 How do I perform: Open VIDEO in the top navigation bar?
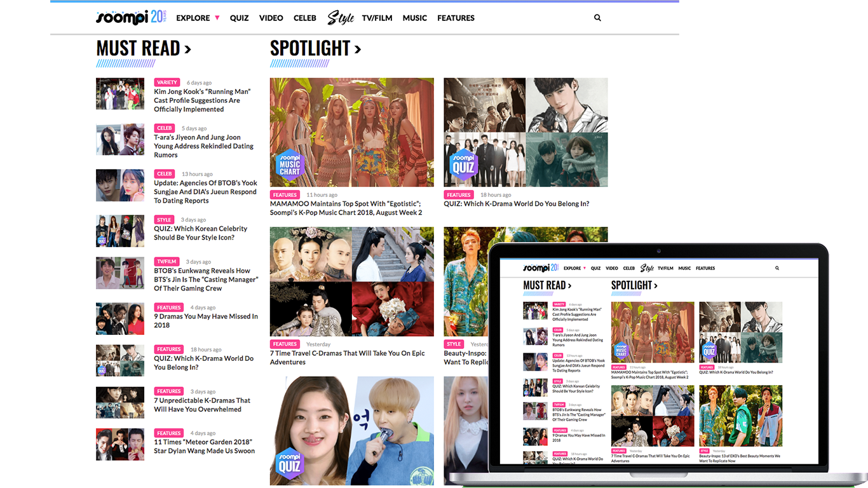pyautogui.click(x=271, y=18)
